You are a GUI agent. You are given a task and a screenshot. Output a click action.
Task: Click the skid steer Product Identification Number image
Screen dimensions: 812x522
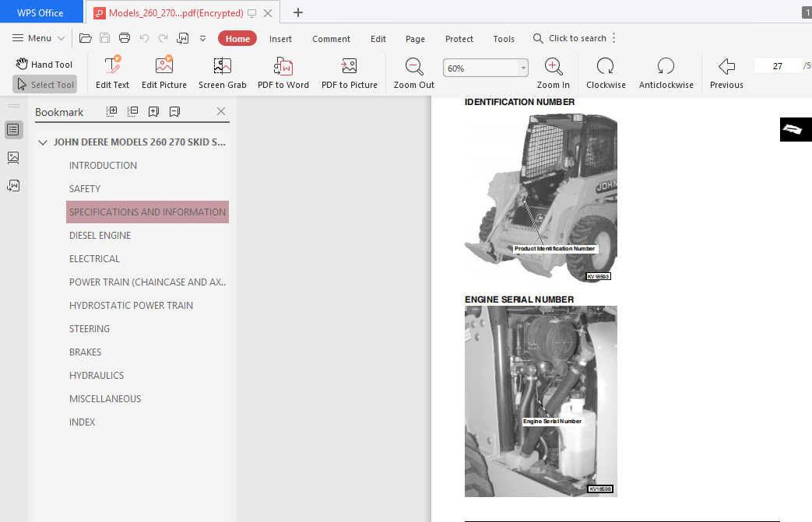point(540,198)
